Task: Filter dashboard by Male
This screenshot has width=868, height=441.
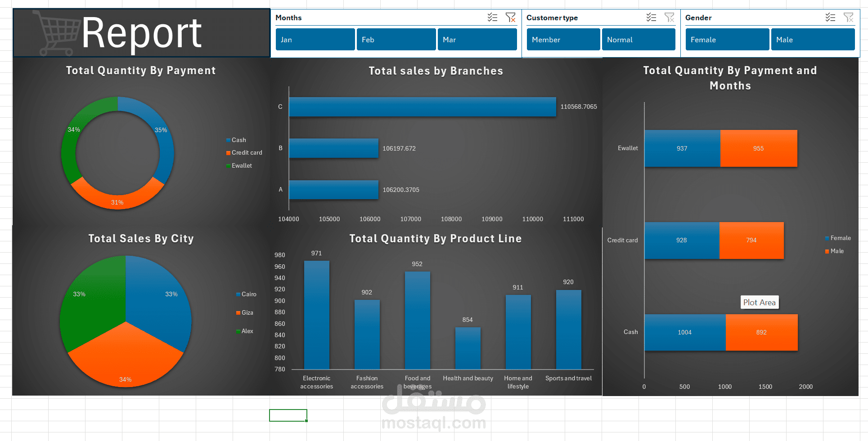Action: pos(813,40)
